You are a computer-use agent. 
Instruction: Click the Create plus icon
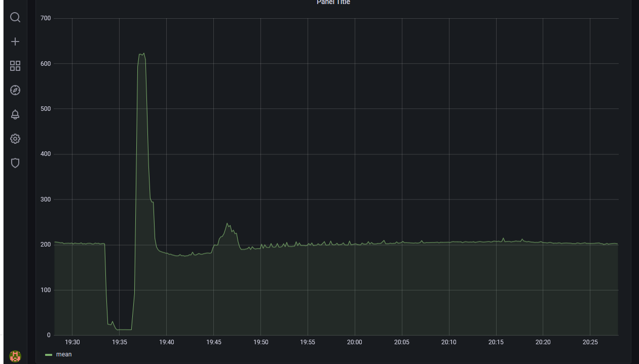click(15, 42)
